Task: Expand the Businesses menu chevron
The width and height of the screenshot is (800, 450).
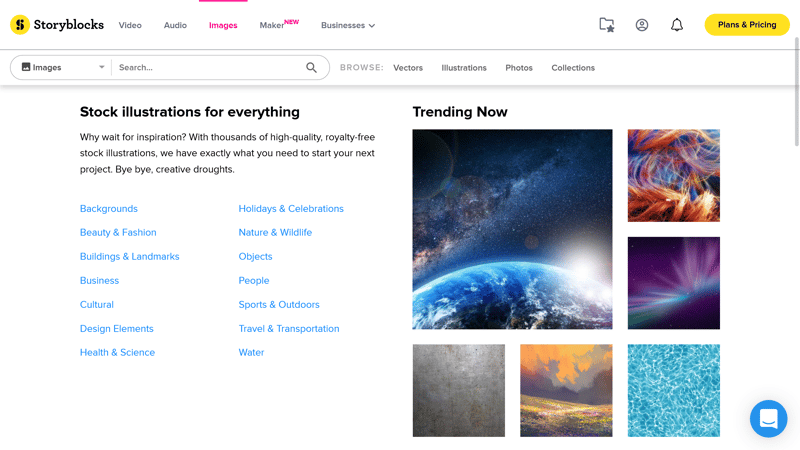Action: pos(372,26)
